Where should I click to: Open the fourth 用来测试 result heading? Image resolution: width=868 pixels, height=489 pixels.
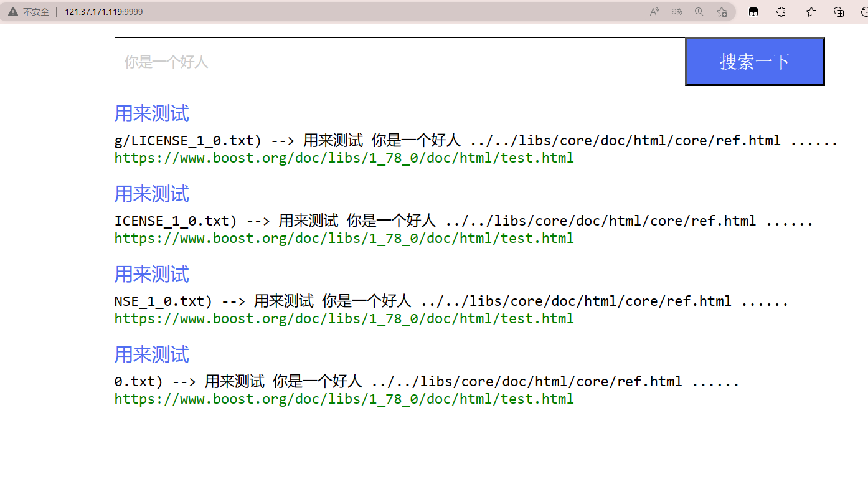151,354
